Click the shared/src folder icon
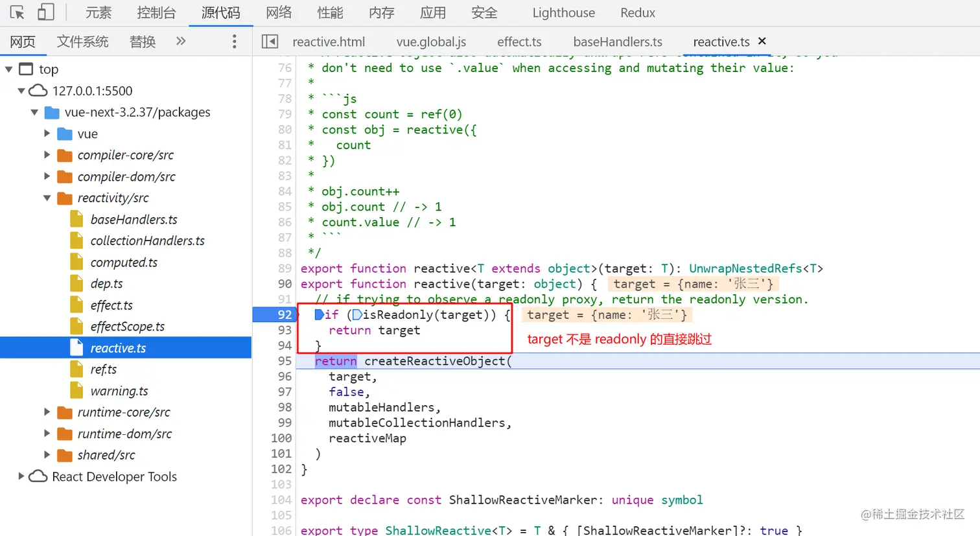Viewport: 980px width, 536px height. (65, 455)
